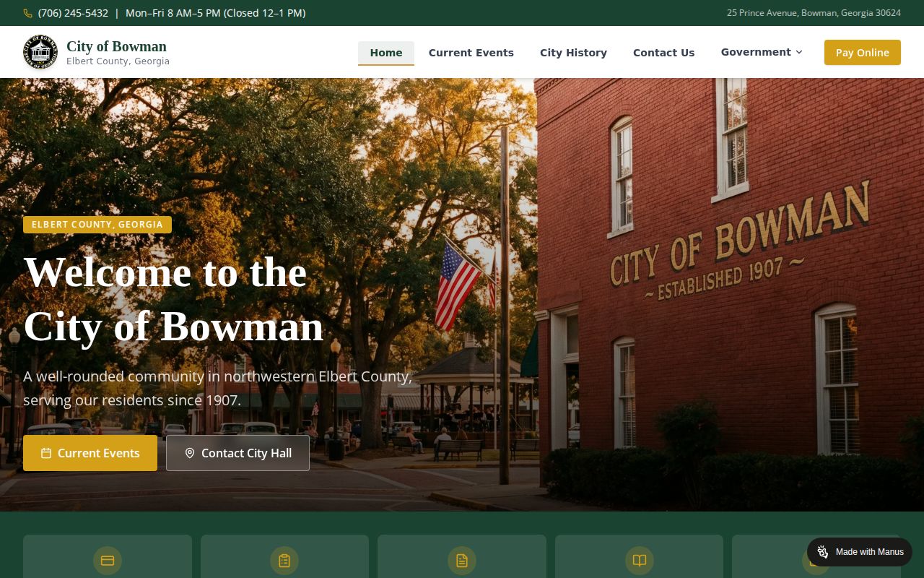The image size is (924, 578).
Task: Go to the City History page
Action: [573, 53]
